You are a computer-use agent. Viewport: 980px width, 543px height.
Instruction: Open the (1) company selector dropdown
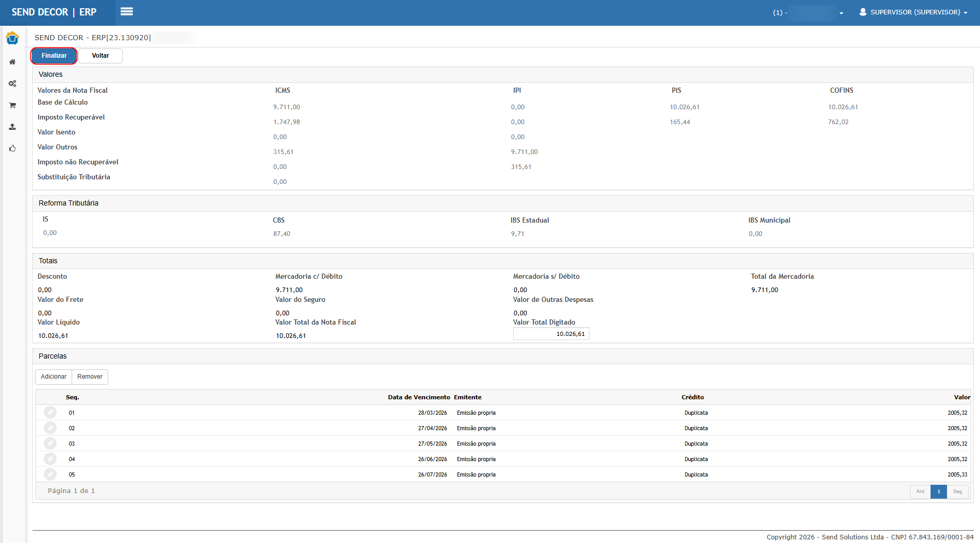click(808, 13)
